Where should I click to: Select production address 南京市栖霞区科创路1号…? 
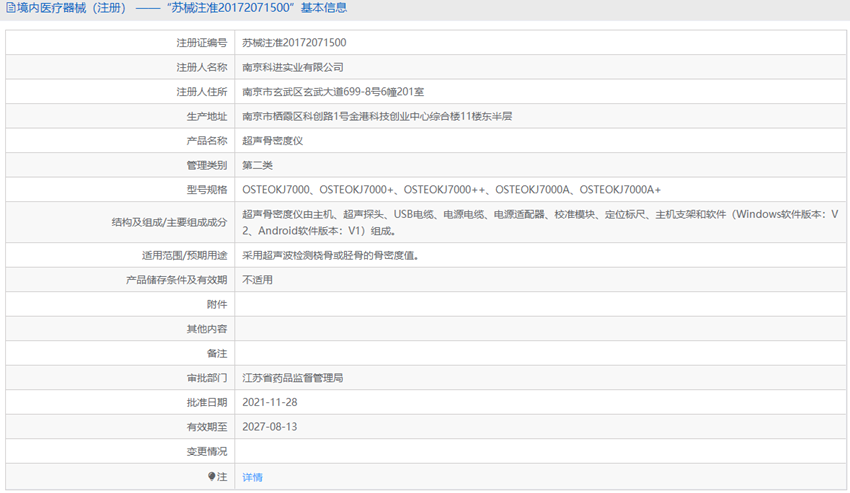tap(377, 116)
